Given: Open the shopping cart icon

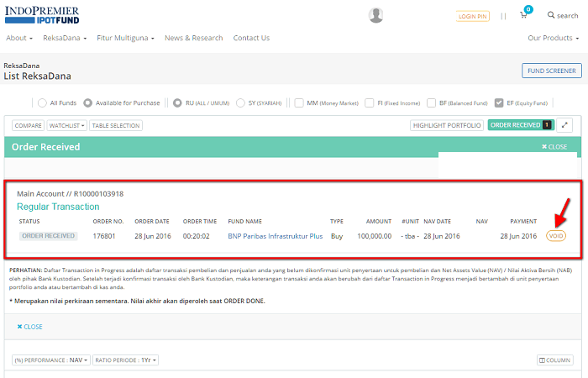Looking at the screenshot, I should tap(524, 15).
